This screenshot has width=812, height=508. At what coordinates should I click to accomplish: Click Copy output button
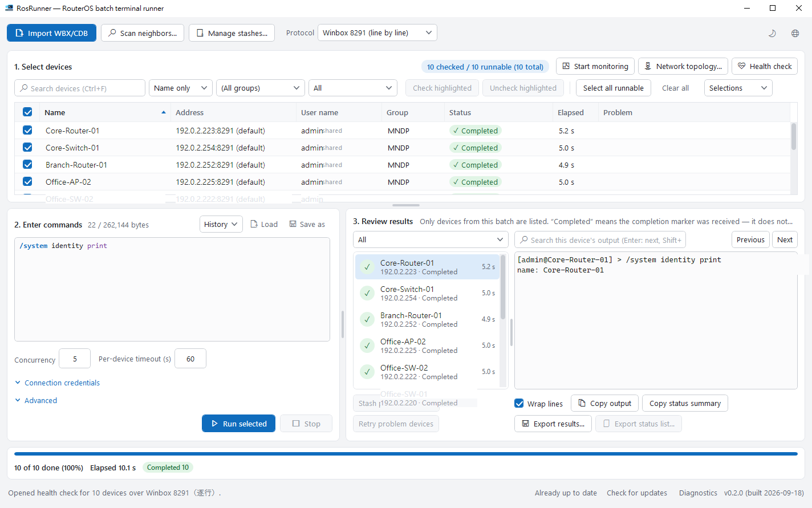pos(604,403)
